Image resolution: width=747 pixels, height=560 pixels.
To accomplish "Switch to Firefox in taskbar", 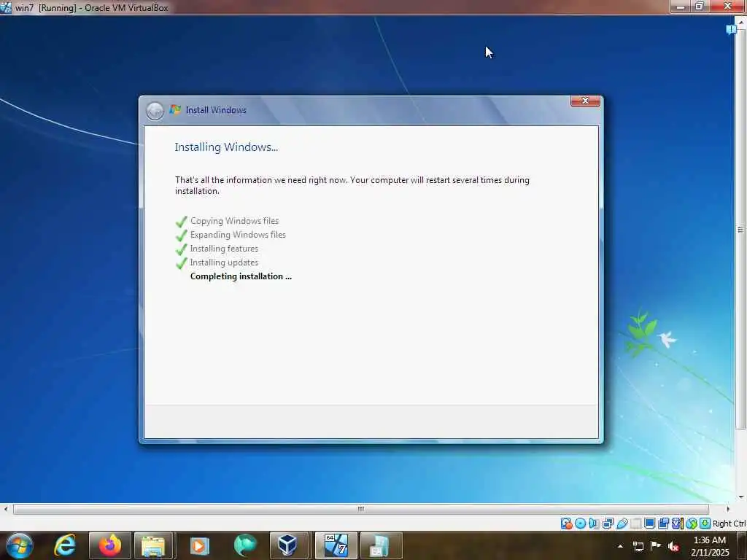I will (x=109, y=545).
